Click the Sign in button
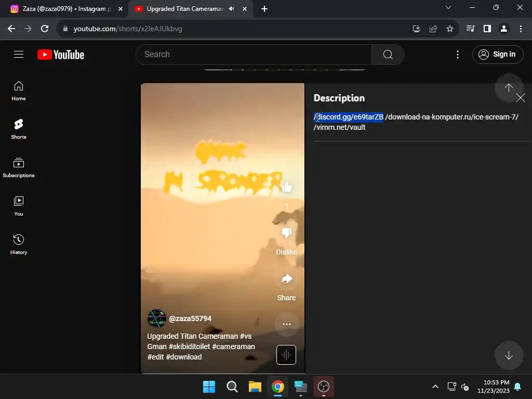Screen dimensions: 532x399 (497, 54)
